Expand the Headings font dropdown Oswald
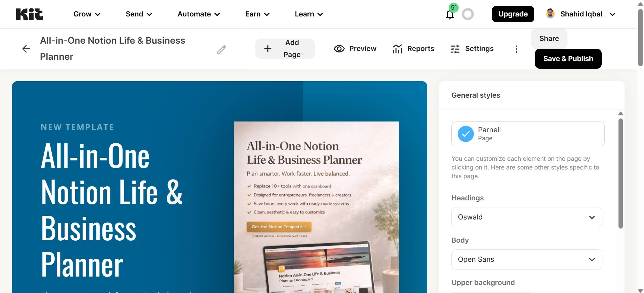 527,217
